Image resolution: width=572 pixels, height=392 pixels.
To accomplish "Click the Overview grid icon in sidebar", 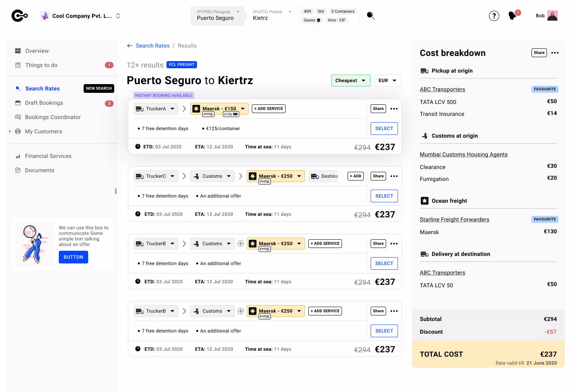I will point(18,51).
